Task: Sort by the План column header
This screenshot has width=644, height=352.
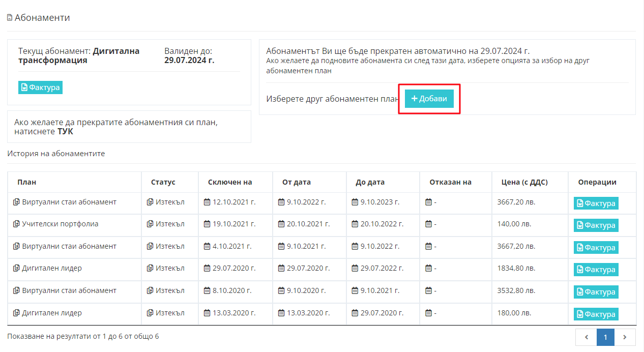Action: [x=27, y=182]
